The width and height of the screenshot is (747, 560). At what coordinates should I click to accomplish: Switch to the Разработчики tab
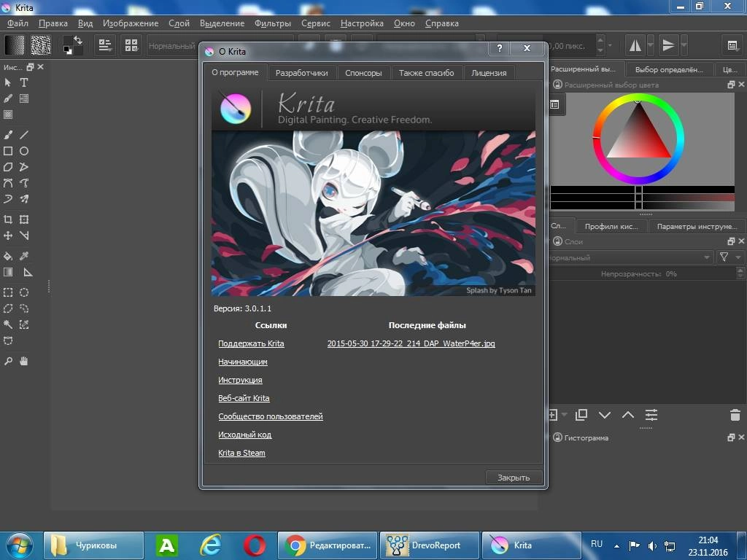(301, 73)
